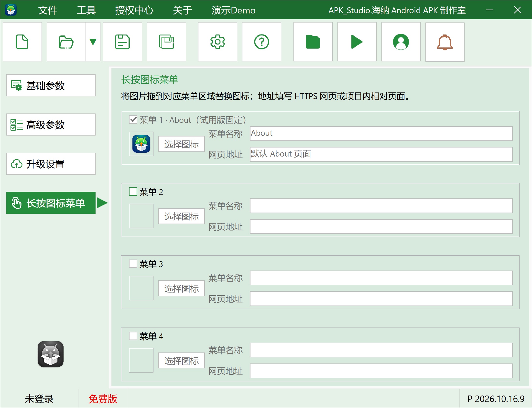The image size is (532, 408).
Task: Open the 关于 menu
Action: coord(183,10)
